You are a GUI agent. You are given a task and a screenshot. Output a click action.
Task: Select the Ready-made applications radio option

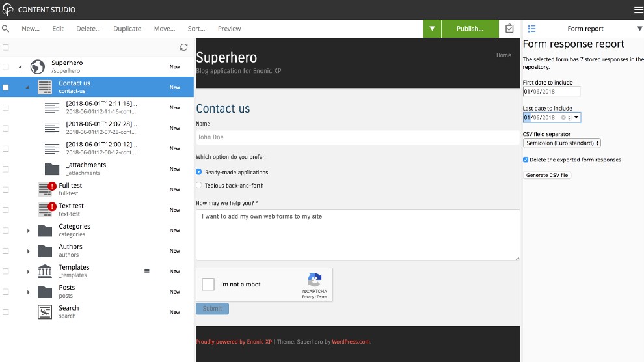tap(199, 172)
